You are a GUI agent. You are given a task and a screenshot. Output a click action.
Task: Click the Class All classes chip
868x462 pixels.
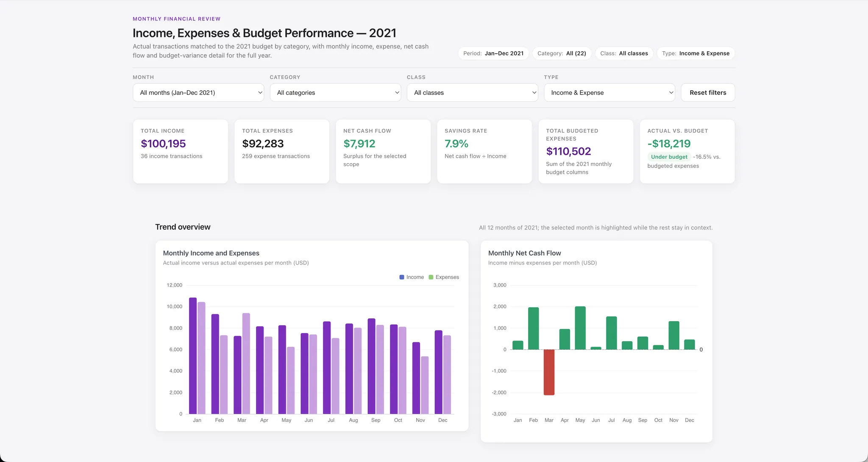(624, 53)
